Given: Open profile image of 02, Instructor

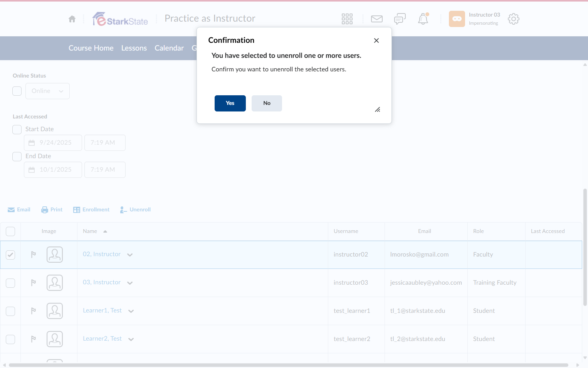Looking at the screenshot, I should point(55,255).
